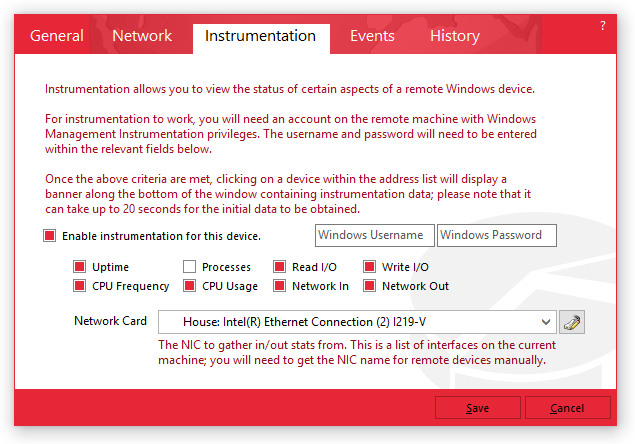This screenshot has height=444, width=635.
Task: Click the Windows Username field
Action: click(374, 236)
